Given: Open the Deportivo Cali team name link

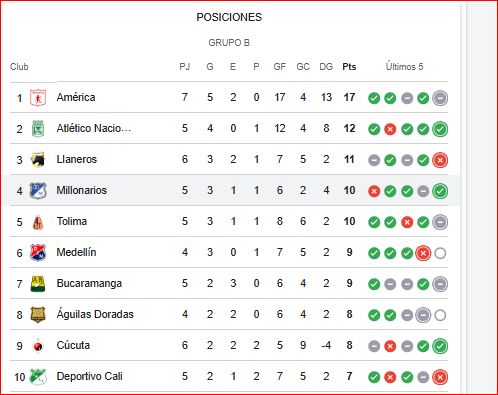Looking at the screenshot, I should 89,376.
